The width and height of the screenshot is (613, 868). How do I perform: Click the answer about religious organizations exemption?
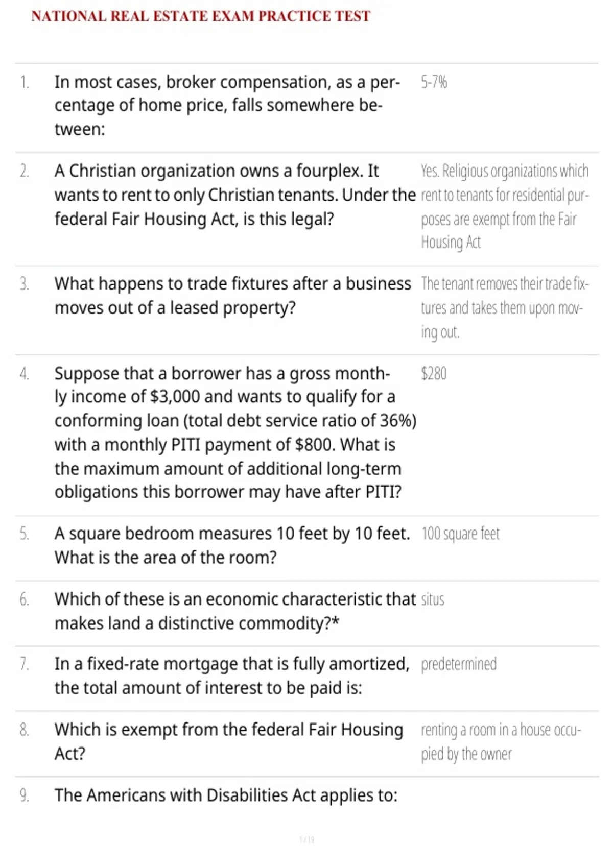point(505,206)
